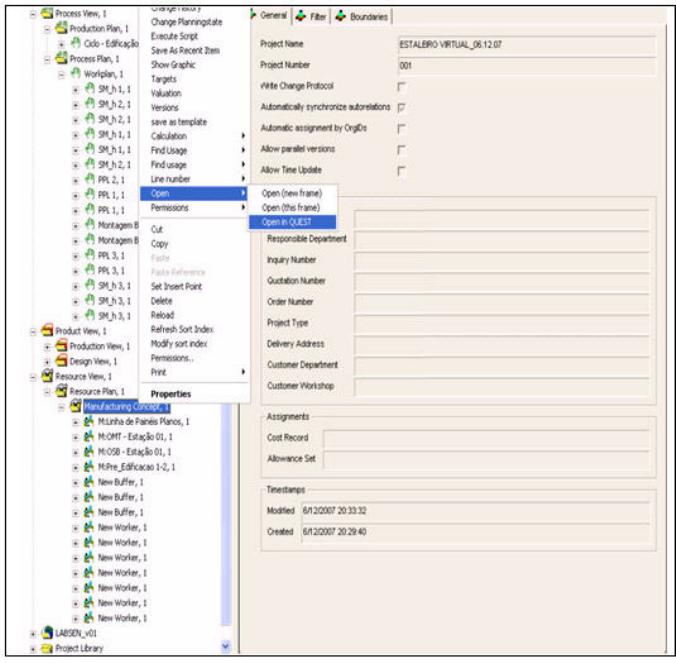
Task: Click the Manufacturing Concept folder icon
Action: tap(75, 407)
